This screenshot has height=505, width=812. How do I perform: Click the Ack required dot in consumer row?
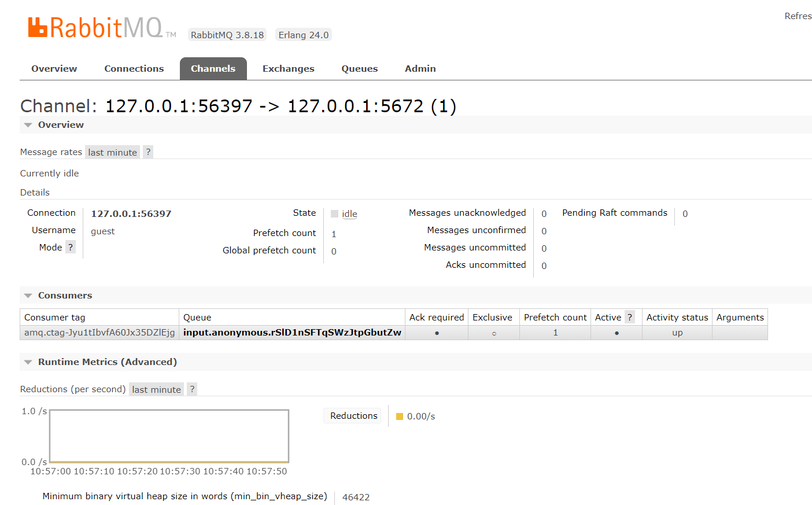(437, 333)
